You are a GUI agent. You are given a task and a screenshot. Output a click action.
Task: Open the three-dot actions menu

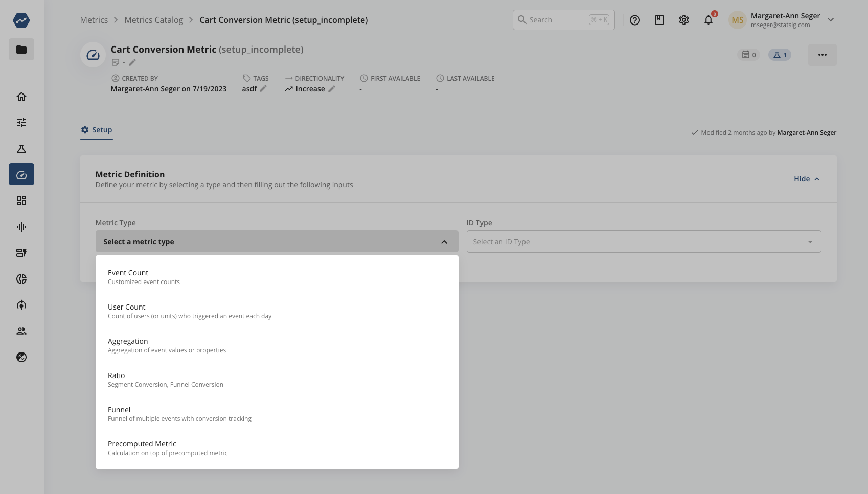(822, 55)
